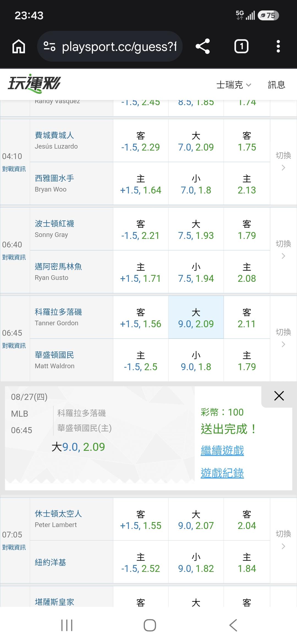Select 主 2.08 for 邁阿密馬林魚
This screenshot has height=644, width=297.
(x=247, y=272)
